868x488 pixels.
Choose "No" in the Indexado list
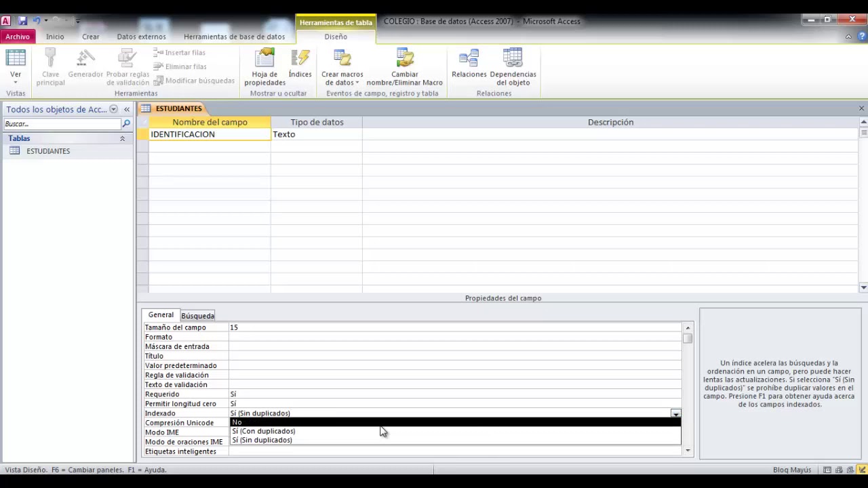tap(455, 422)
